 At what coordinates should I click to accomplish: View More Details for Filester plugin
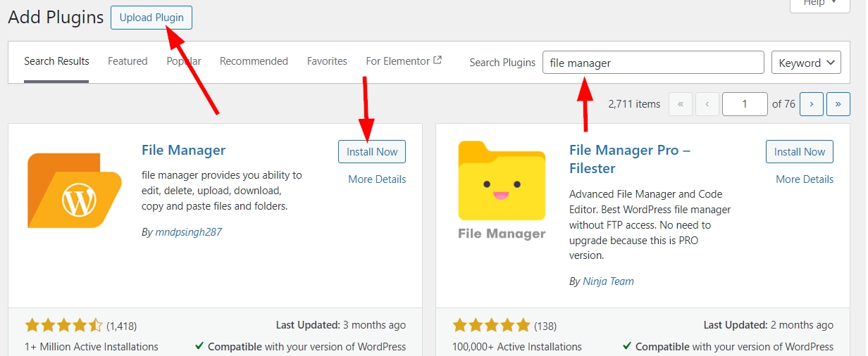click(805, 179)
